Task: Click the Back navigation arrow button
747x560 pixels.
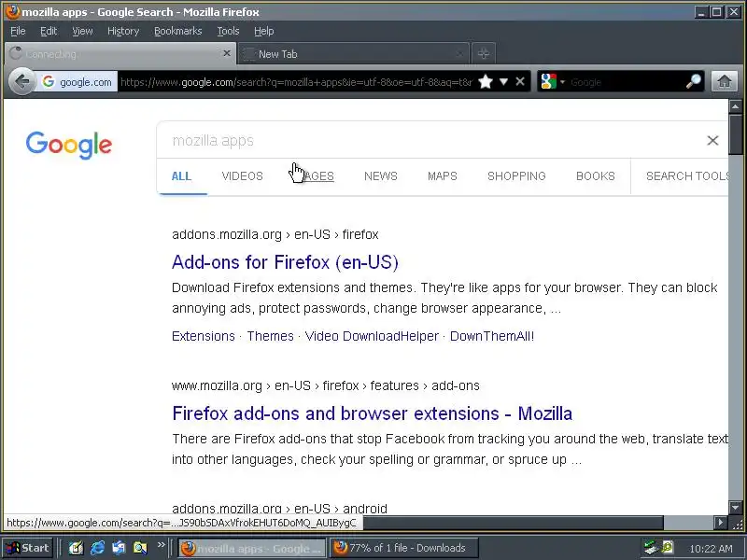Action: (21, 82)
